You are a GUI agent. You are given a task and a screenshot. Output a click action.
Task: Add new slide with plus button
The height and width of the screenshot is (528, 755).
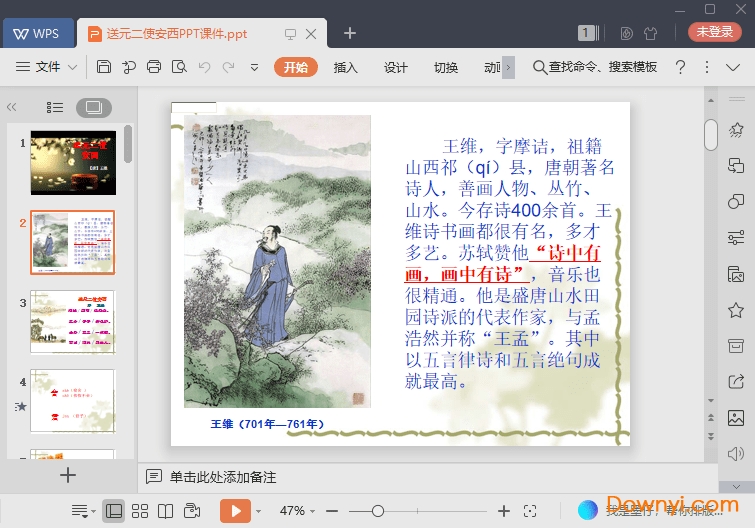click(x=68, y=475)
